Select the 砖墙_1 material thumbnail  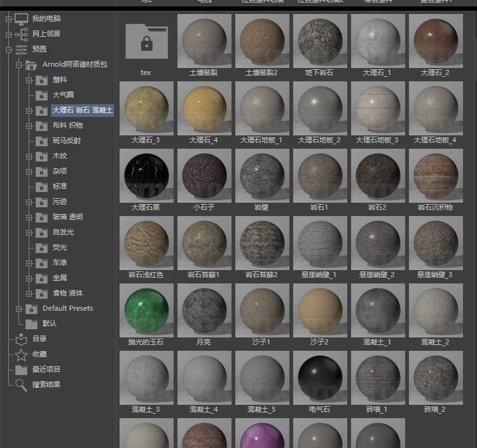378,378
